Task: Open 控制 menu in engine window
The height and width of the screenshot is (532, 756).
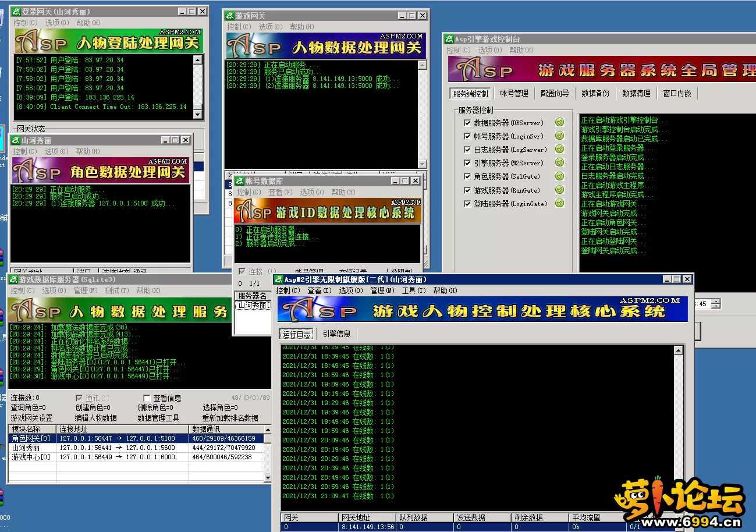Action: coord(288,290)
